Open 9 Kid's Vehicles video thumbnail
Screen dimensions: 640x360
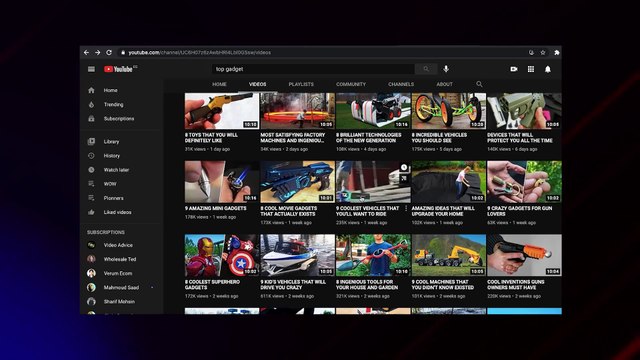pos(297,255)
